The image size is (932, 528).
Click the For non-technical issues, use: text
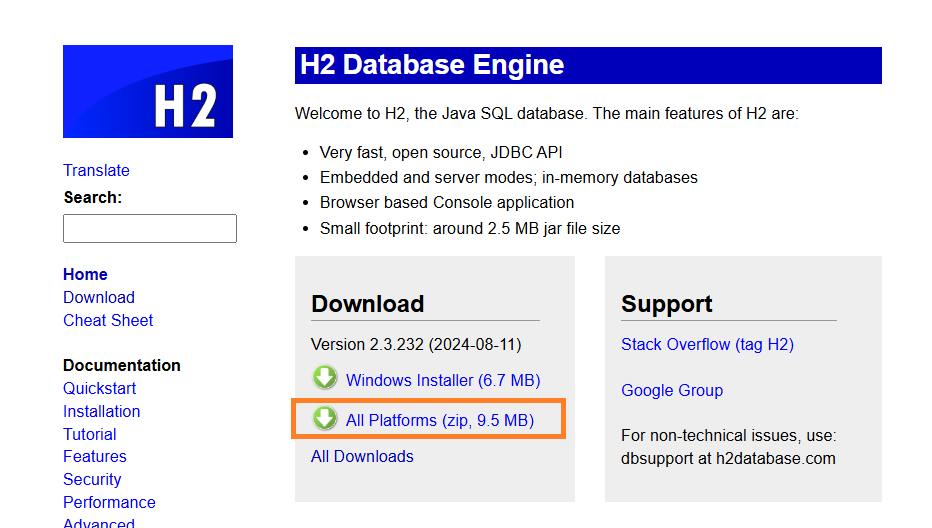[729, 435]
